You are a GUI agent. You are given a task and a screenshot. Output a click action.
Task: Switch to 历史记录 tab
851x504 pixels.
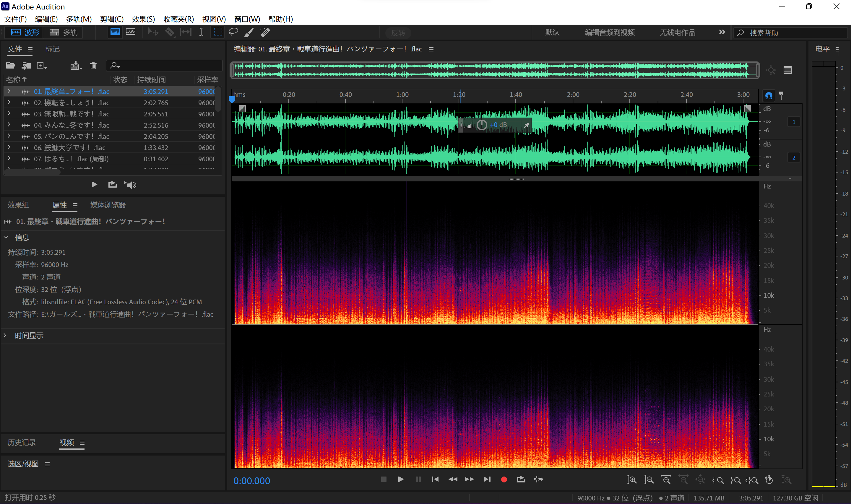[22, 443]
